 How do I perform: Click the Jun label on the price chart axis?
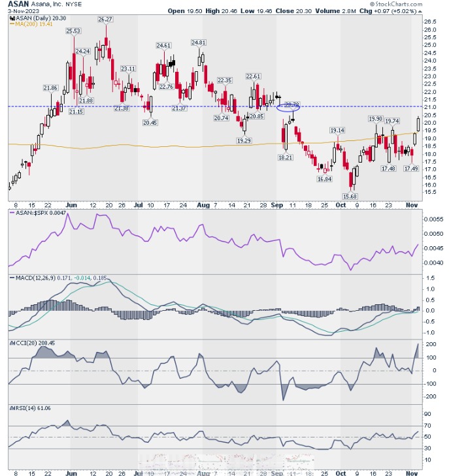tap(71, 205)
